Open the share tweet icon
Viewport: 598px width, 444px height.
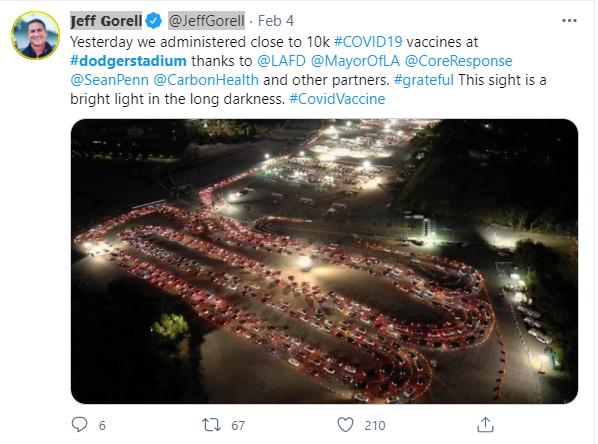click(485, 425)
